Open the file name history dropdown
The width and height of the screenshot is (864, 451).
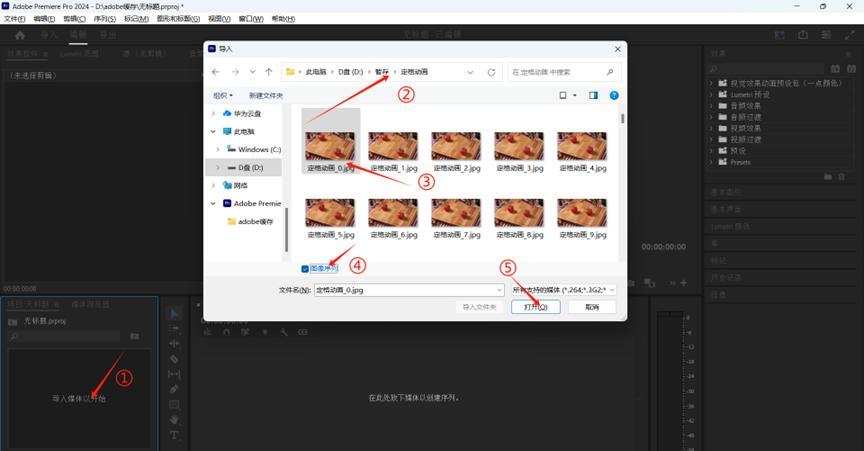click(x=499, y=290)
